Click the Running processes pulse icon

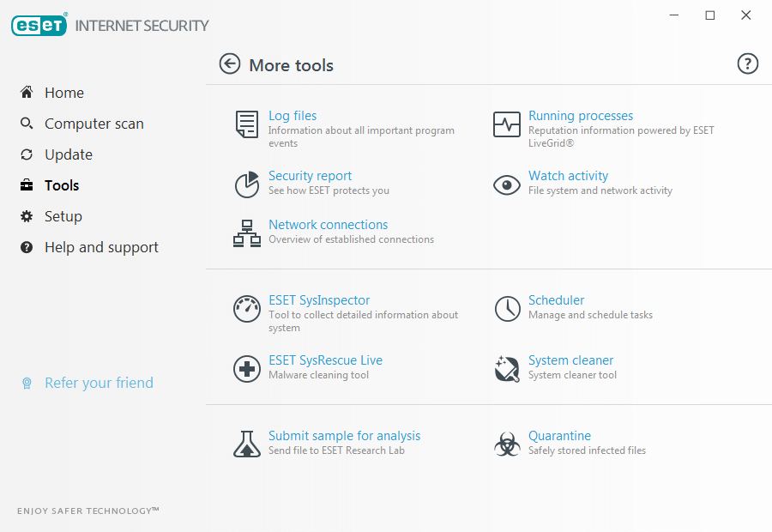click(x=507, y=124)
